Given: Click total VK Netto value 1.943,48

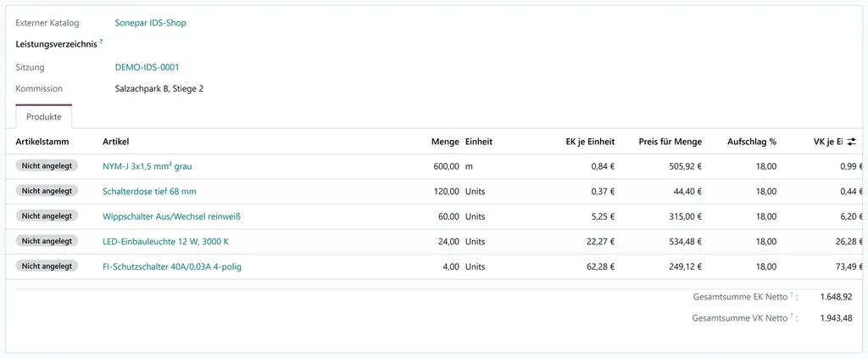Looking at the screenshot, I should (x=836, y=318).
